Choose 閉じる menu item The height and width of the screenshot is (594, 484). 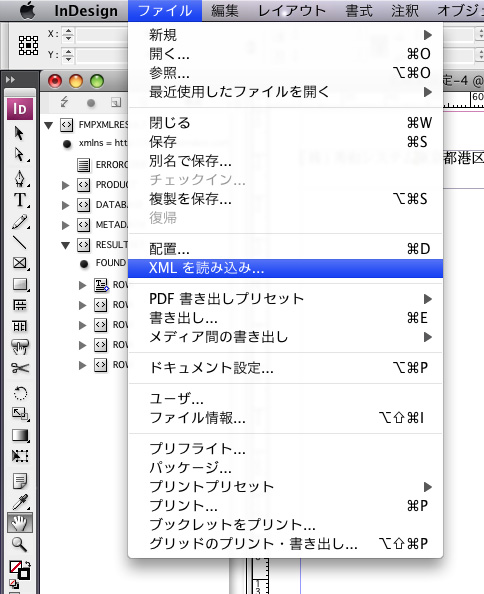click(x=286, y=123)
